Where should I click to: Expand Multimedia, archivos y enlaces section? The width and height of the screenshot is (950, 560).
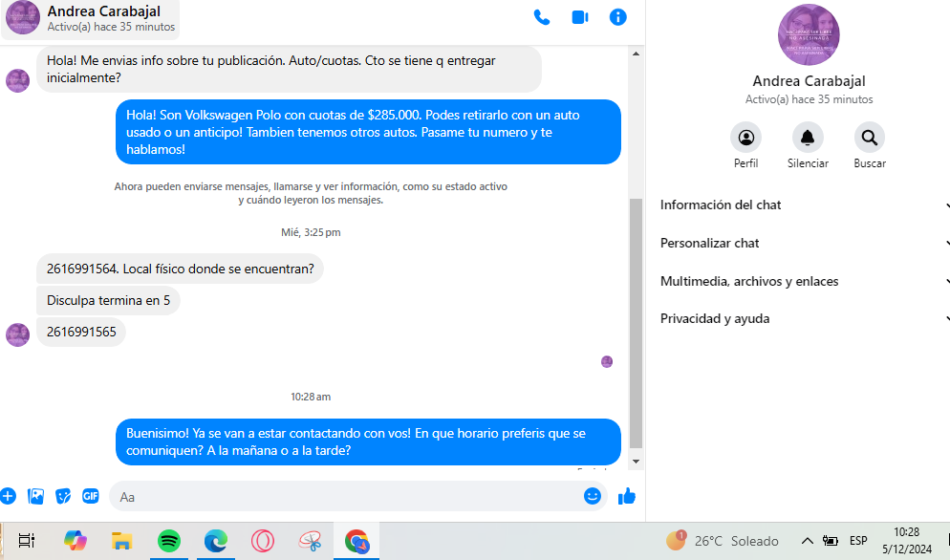pos(805,281)
